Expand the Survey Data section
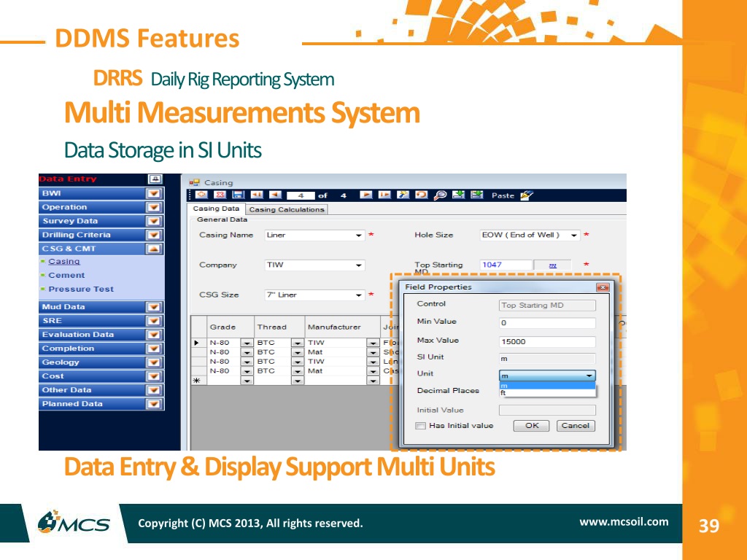Screen dimensions: 747x560 click(x=153, y=221)
